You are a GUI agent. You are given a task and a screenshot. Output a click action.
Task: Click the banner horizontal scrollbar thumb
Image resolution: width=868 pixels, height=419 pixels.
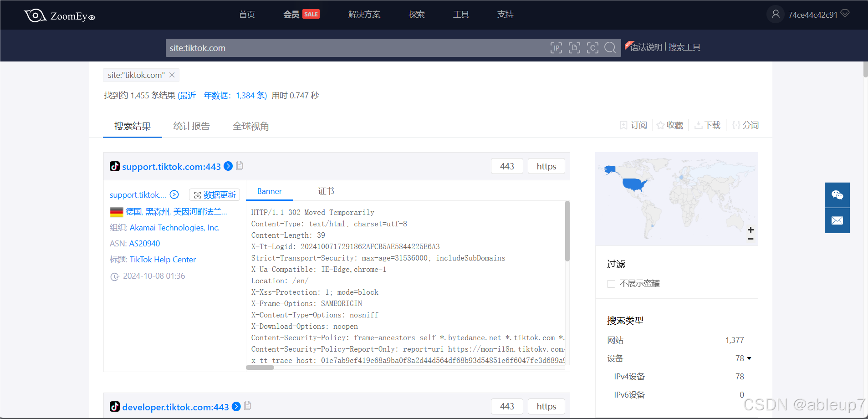(x=260, y=368)
